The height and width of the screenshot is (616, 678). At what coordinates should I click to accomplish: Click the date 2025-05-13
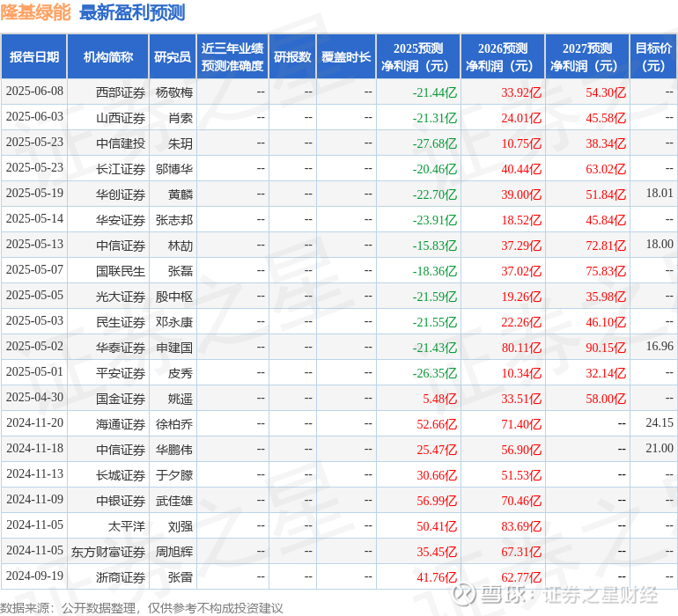34,245
